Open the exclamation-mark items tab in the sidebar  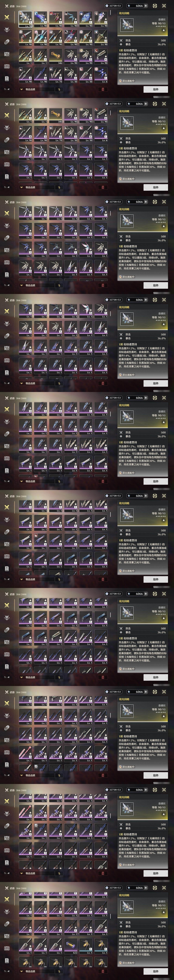click(7, 78)
